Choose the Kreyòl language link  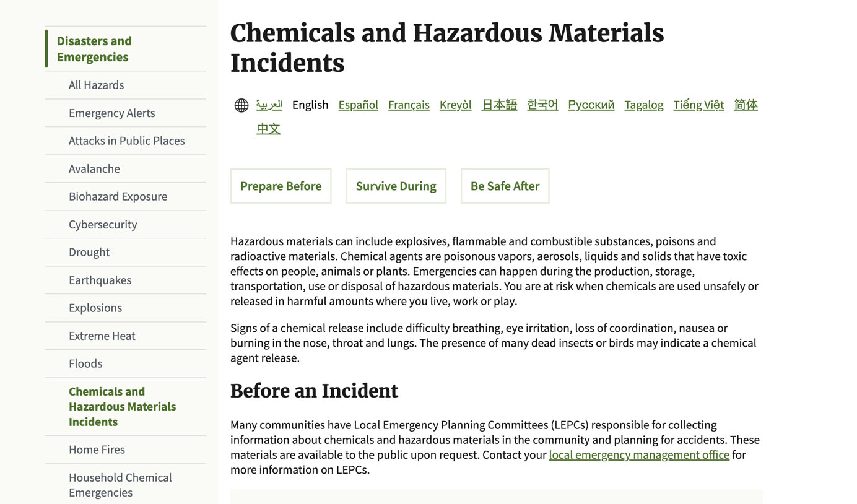coord(455,105)
